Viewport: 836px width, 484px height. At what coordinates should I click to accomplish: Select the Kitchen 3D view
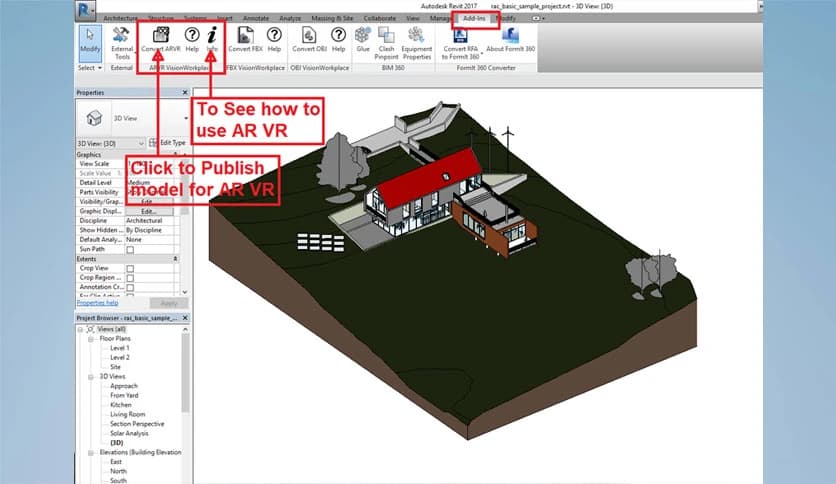click(120, 405)
